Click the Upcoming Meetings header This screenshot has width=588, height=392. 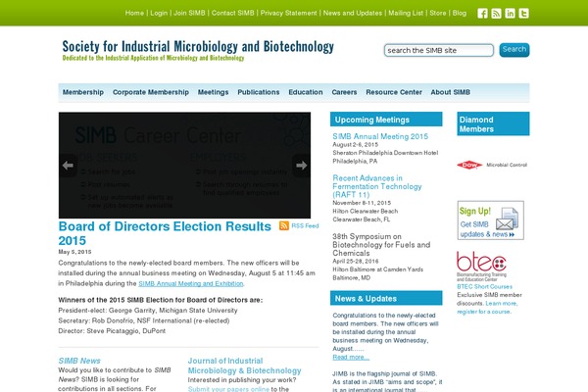point(386,120)
